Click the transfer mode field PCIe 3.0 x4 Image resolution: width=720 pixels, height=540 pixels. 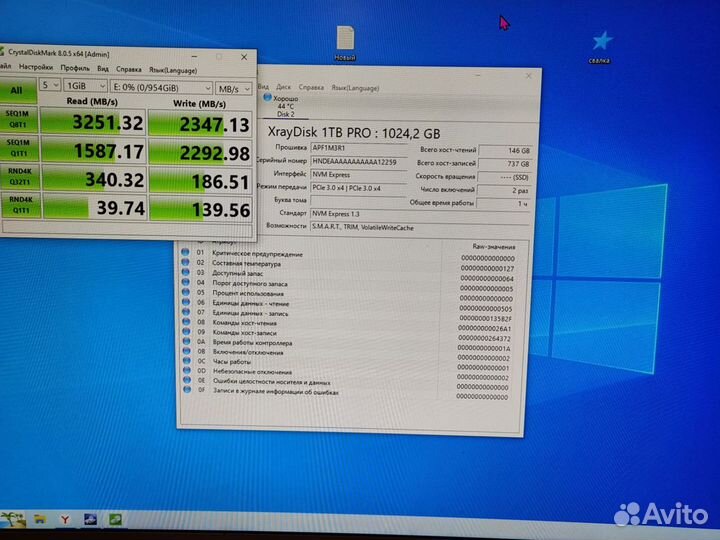pyautogui.click(x=359, y=188)
